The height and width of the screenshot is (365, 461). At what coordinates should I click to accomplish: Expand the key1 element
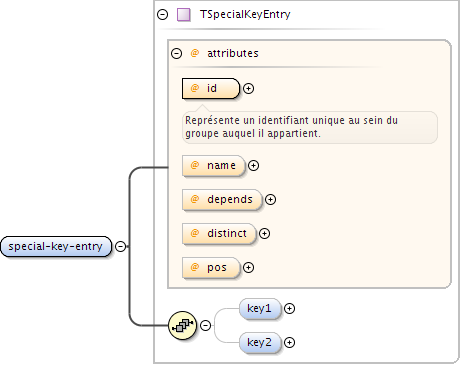[x=289, y=308]
